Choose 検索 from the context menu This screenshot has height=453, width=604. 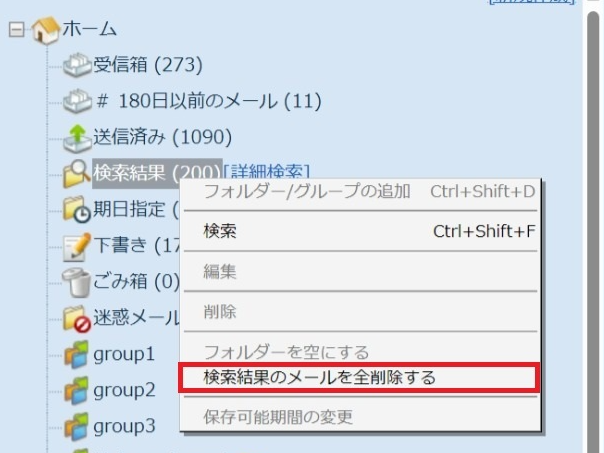pyautogui.click(x=220, y=232)
